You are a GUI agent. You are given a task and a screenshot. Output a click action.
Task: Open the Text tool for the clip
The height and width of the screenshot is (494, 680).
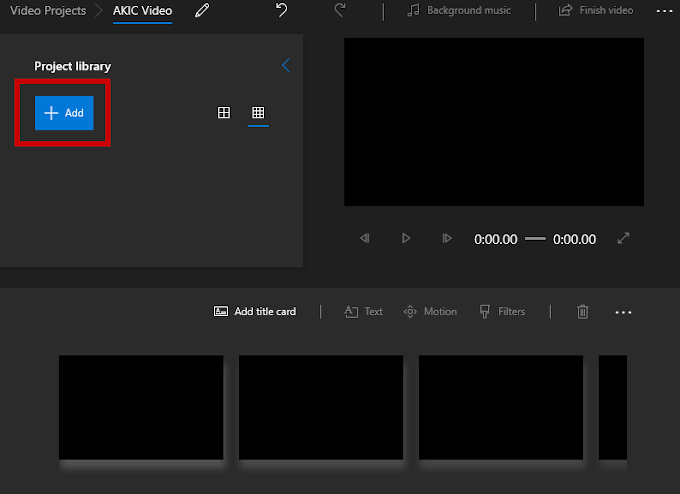coord(363,312)
